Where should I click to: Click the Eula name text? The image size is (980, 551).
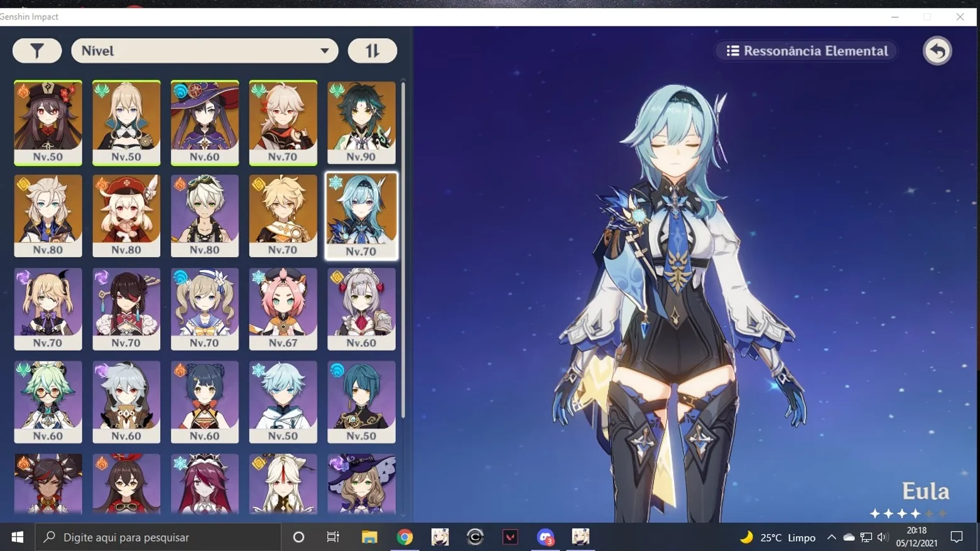tap(925, 491)
